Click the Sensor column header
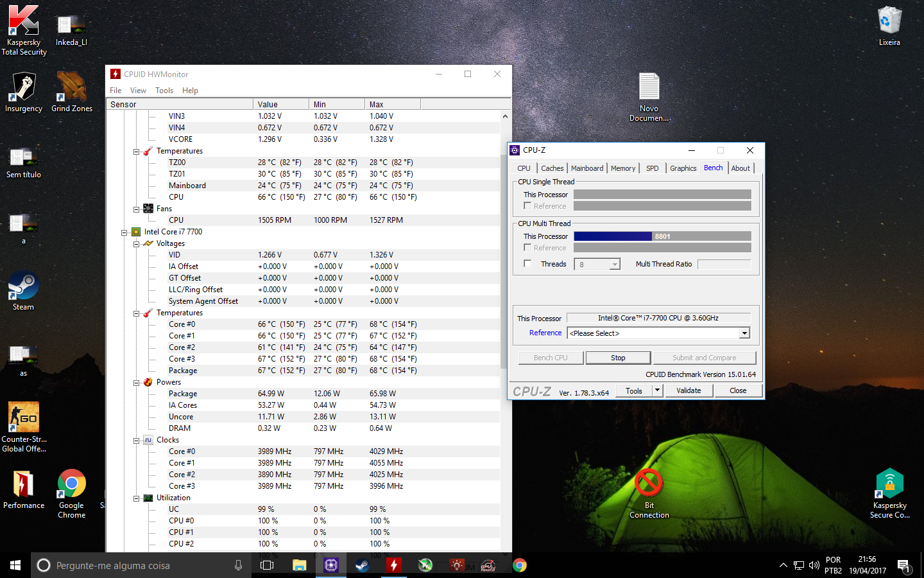Screen dimensions: 924x578 180,104
